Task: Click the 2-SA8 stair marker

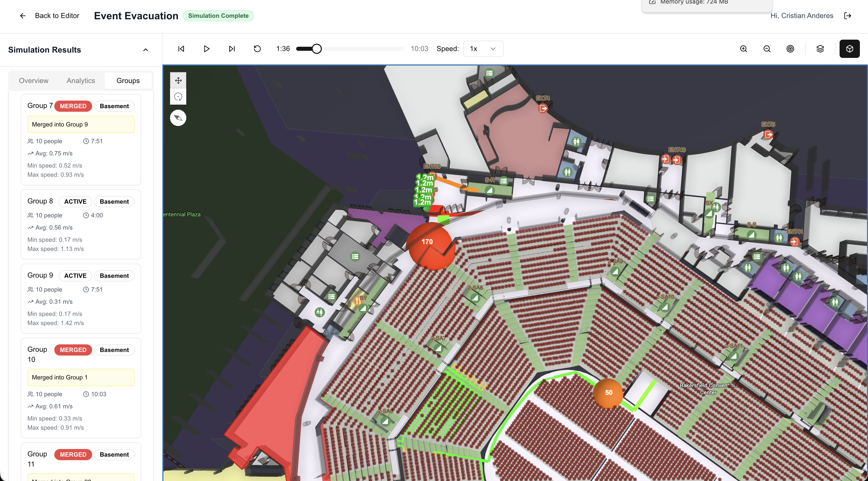Action: [475, 298]
